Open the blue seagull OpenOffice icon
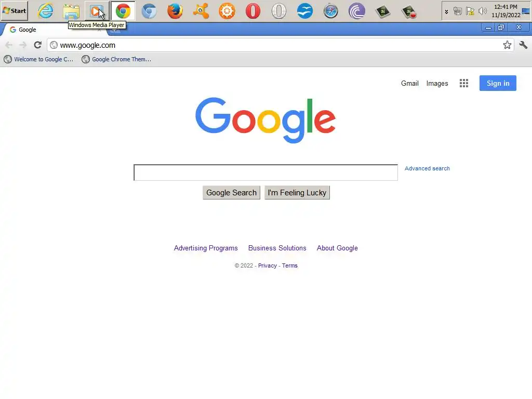 point(304,11)
